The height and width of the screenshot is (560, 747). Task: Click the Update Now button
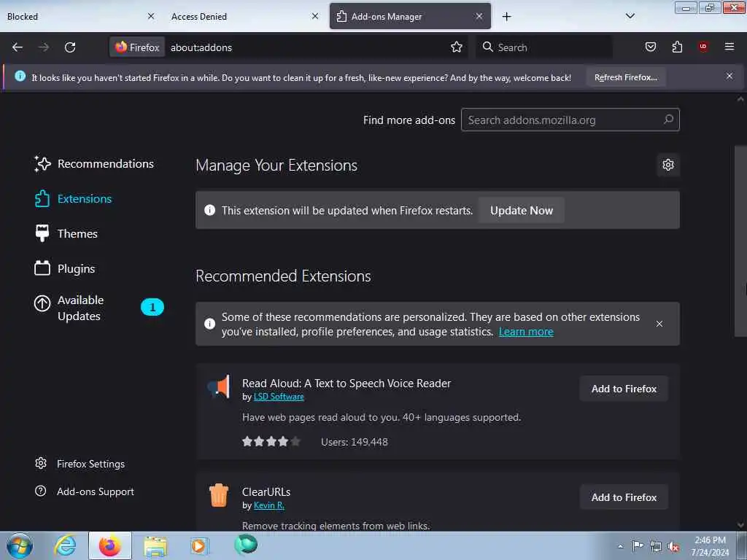tap(521, 211)
